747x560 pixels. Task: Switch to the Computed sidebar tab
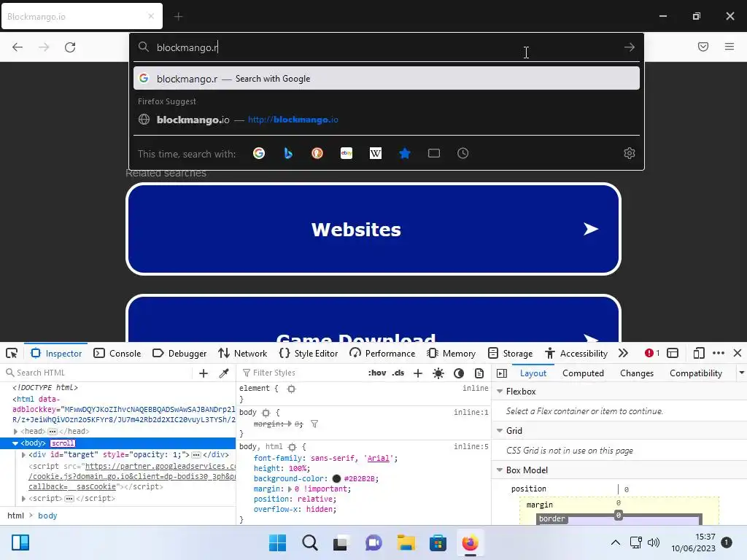(x=583, y=373)
